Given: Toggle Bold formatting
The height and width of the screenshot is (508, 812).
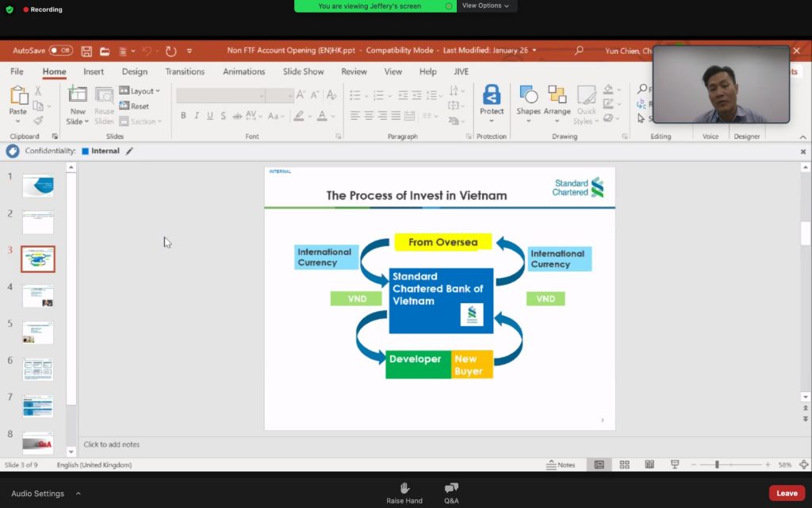Looking at the screenshot, I should [x=183, y=116].
